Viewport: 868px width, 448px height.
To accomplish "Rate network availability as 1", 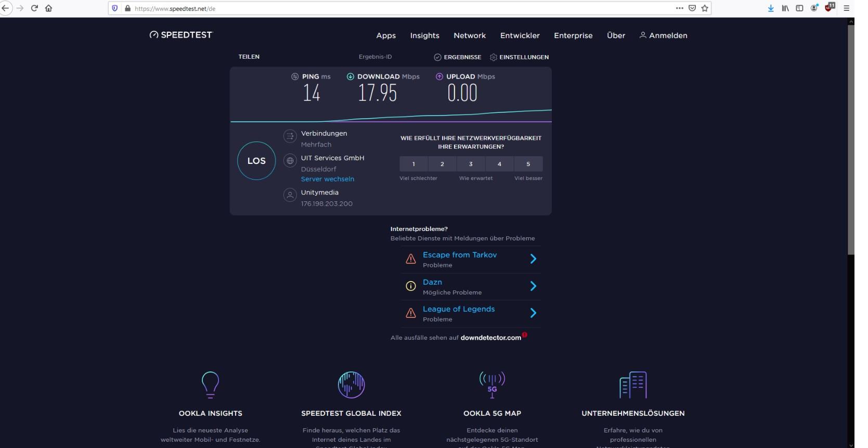I will (x=413, y=164).
